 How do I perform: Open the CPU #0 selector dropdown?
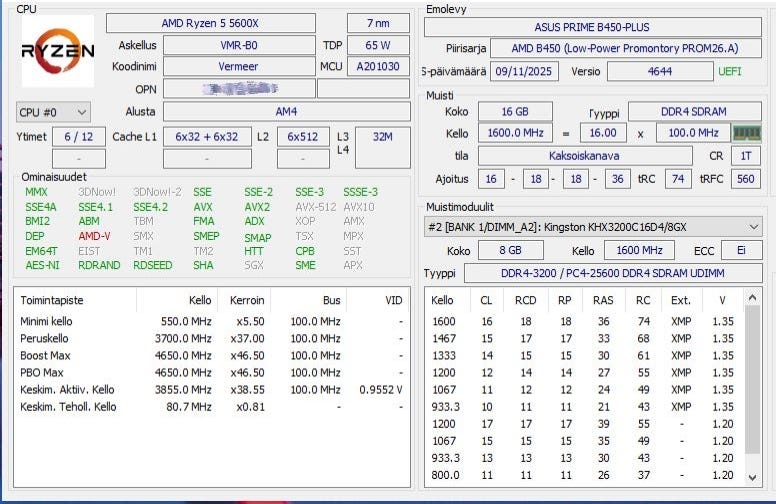(53, 112)
